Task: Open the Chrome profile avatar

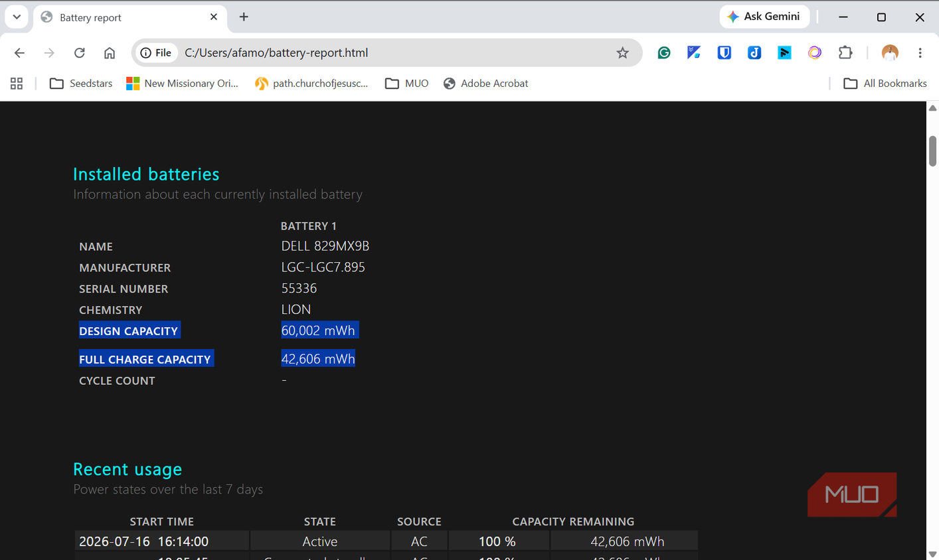Action: tap(890, 53)
